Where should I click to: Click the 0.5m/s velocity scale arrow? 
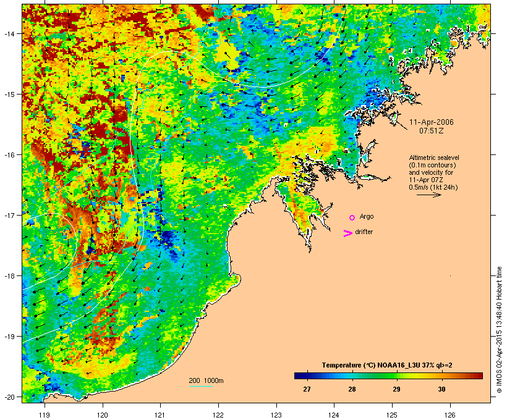click(x=429, y=195)
